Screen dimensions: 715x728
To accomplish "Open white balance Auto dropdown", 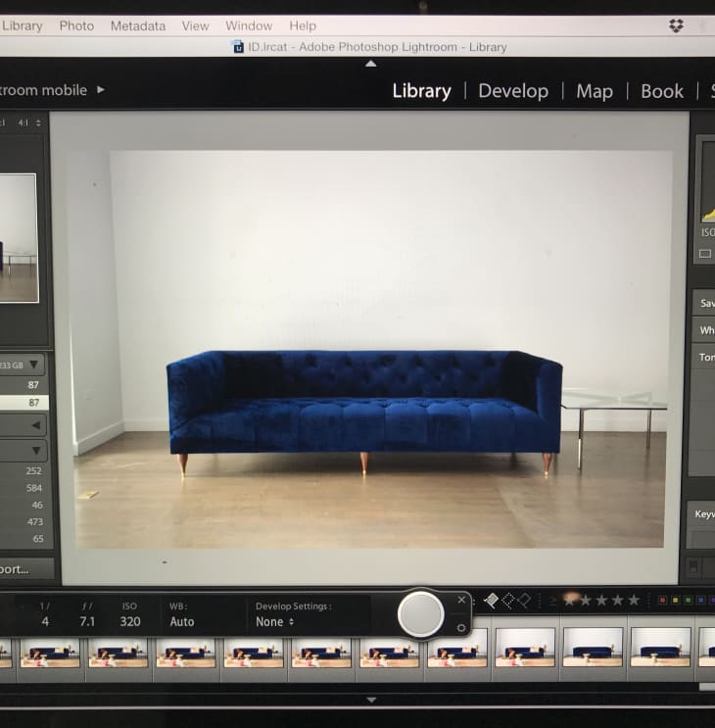I will click(x=182, y=621).
